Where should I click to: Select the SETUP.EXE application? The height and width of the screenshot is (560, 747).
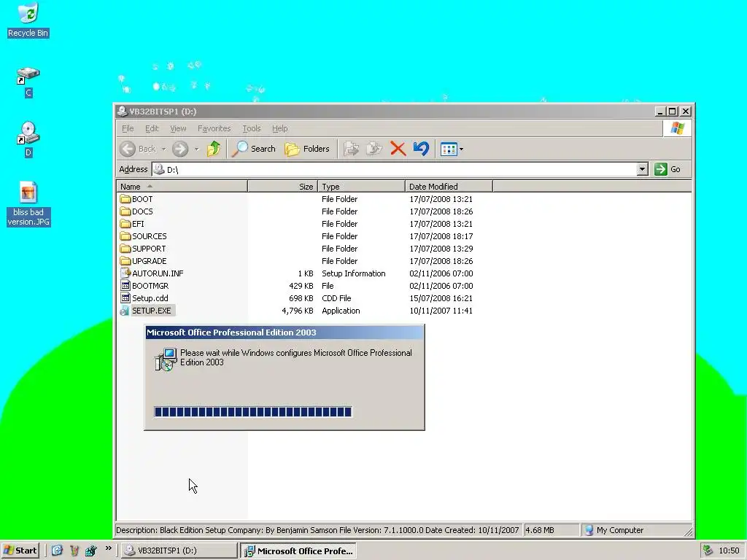click(x=147, y=311)
